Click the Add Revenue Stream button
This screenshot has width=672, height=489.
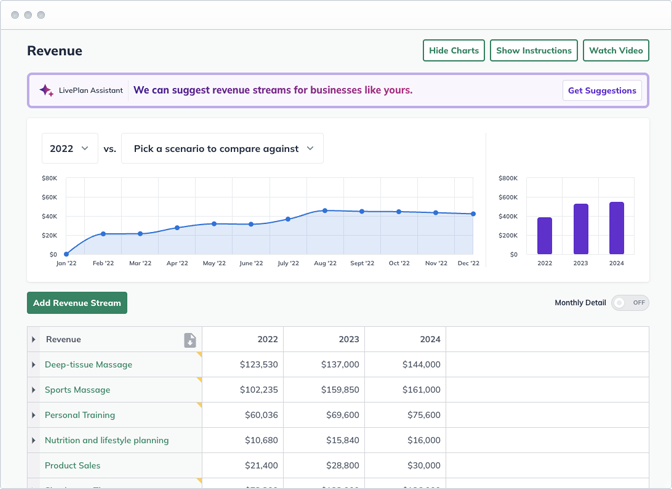click(77, 303)
